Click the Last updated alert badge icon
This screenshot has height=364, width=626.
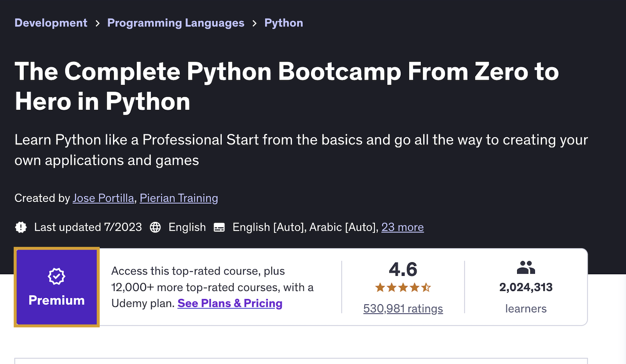21,227
